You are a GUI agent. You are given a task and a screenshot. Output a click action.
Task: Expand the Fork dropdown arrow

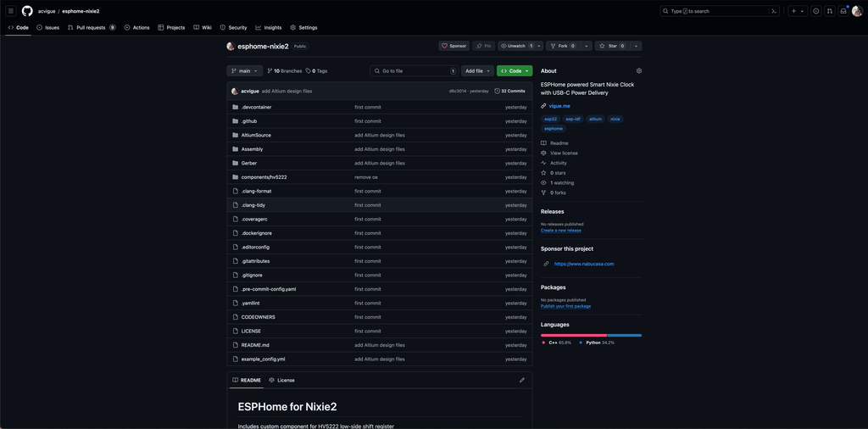click(587, 46)
